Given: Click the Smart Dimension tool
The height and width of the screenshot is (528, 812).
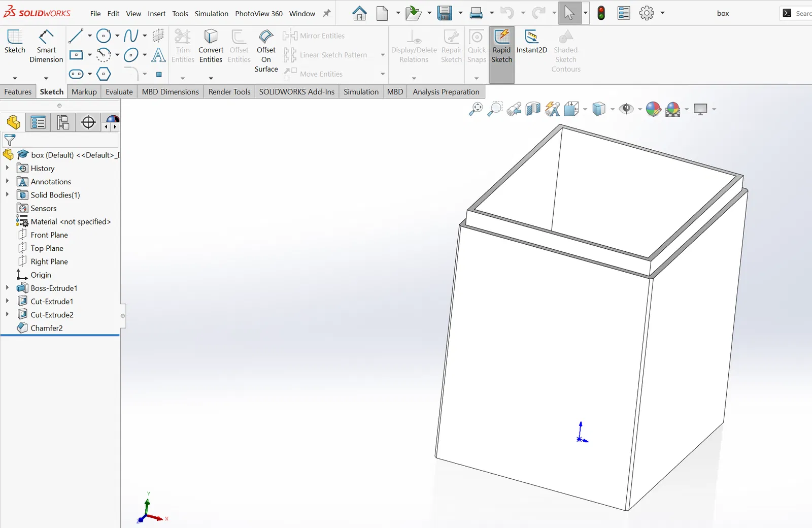Looking at the screenshot, I should [46, 46].
